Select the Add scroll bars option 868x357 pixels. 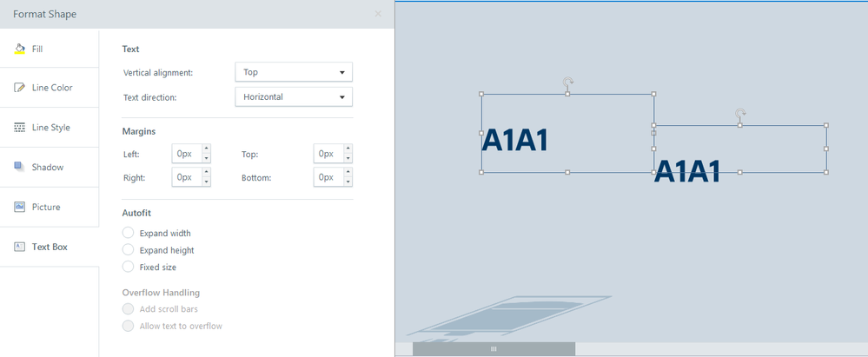[128, 309]
